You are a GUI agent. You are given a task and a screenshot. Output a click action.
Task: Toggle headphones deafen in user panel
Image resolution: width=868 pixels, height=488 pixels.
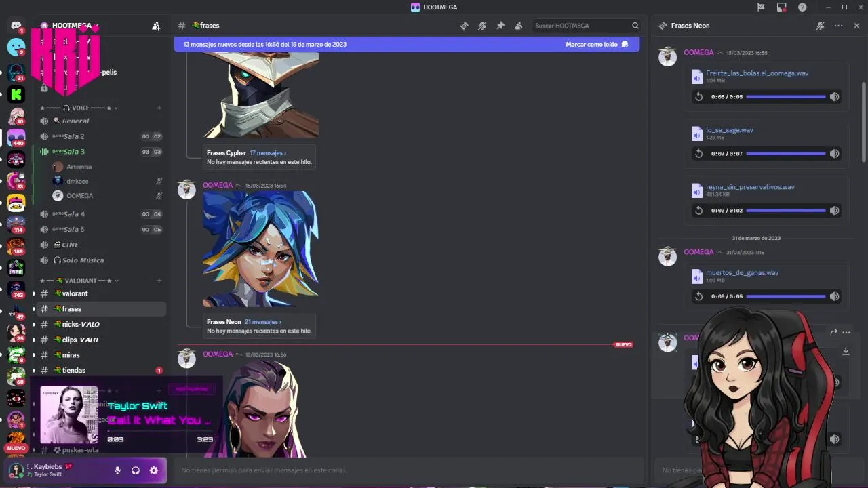tap(136, 470)
